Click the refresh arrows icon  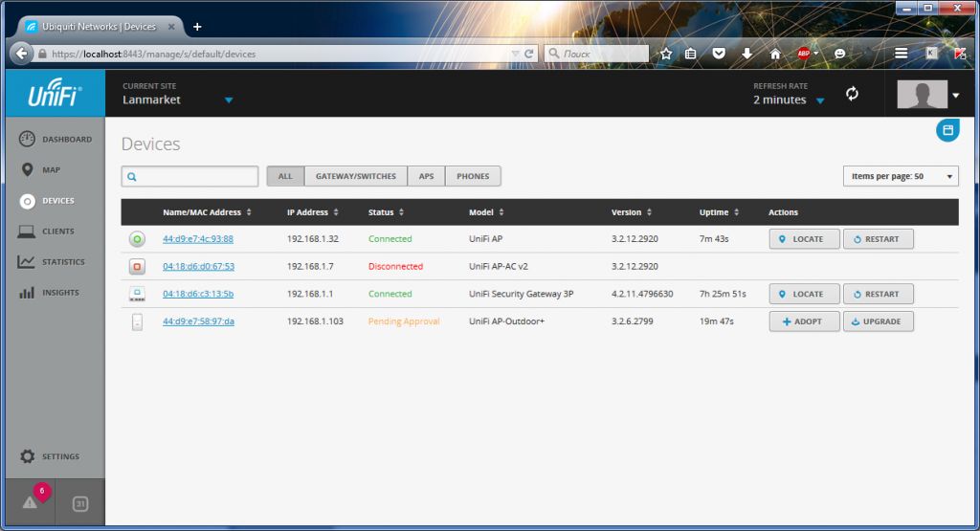coord(852,94)
